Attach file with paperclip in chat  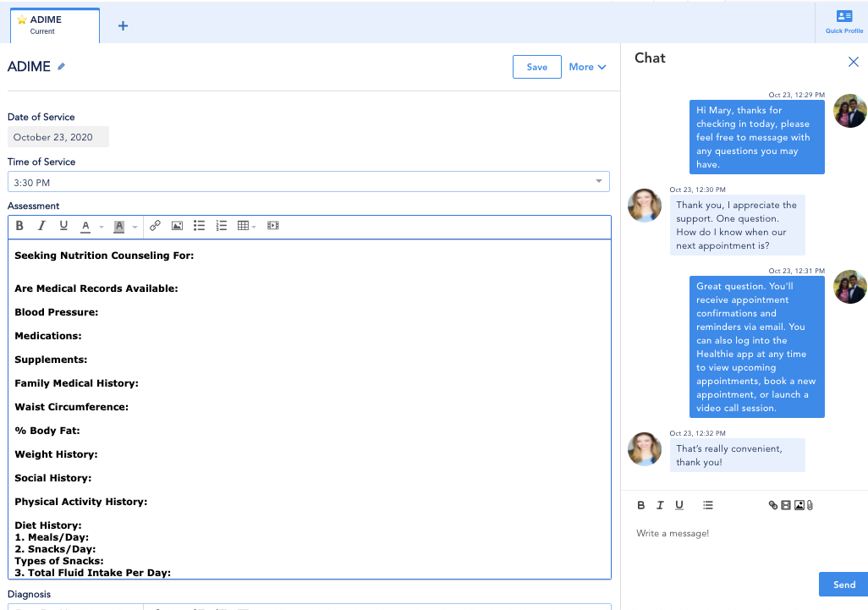coord(810,505)
